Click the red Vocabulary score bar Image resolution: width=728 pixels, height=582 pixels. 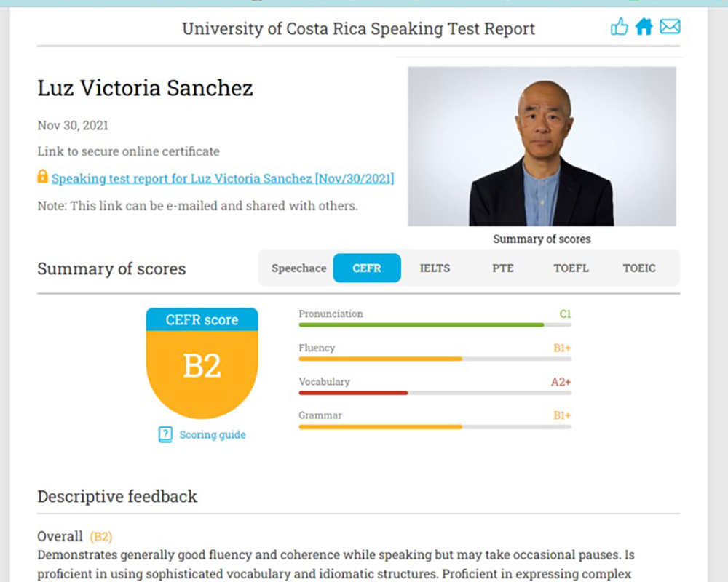click(x=435, y=393)
